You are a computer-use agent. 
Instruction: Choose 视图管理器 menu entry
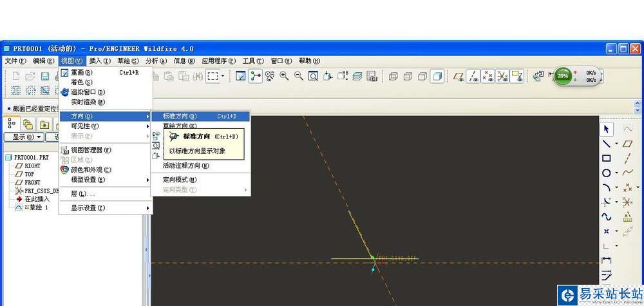106,150
